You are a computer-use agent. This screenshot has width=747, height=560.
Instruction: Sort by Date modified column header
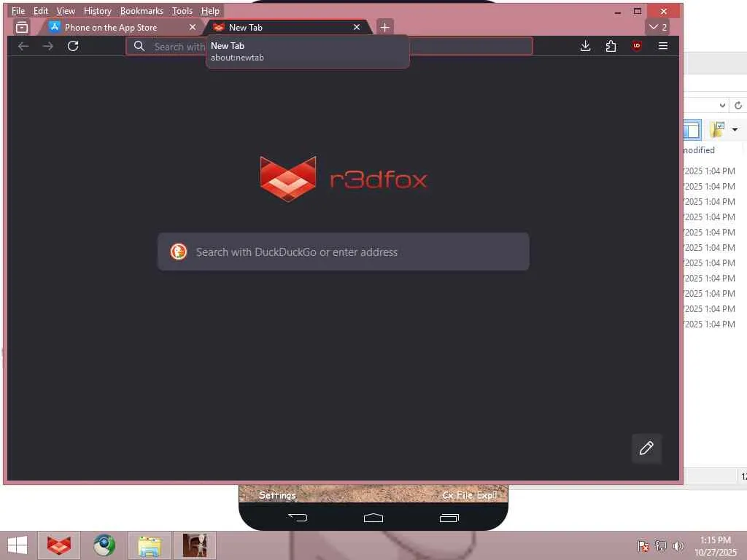[x=700, y=150]
